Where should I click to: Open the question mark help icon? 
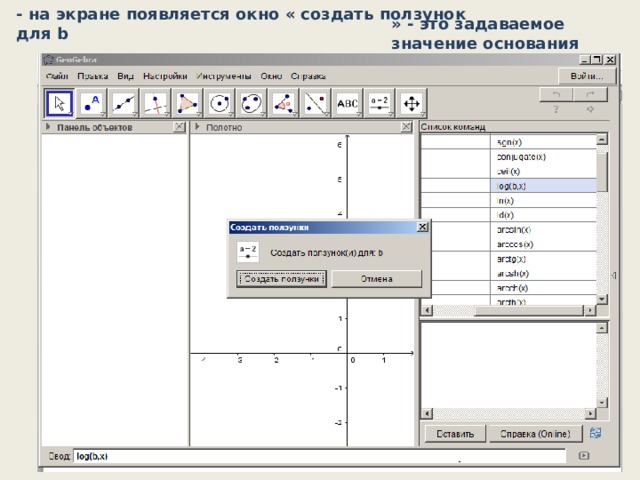click(556, 109)
